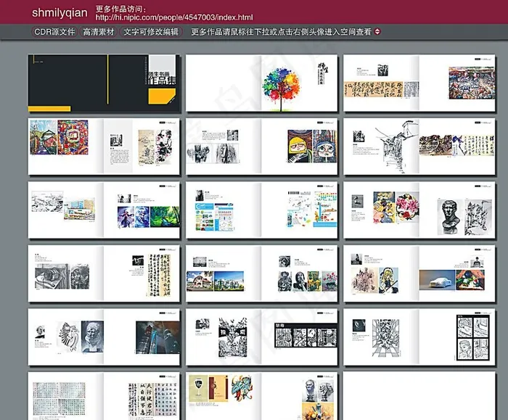Open the spread with ink street sketch
The width and height of the screenshot is (508, 420).
click(x=419, y=147)
